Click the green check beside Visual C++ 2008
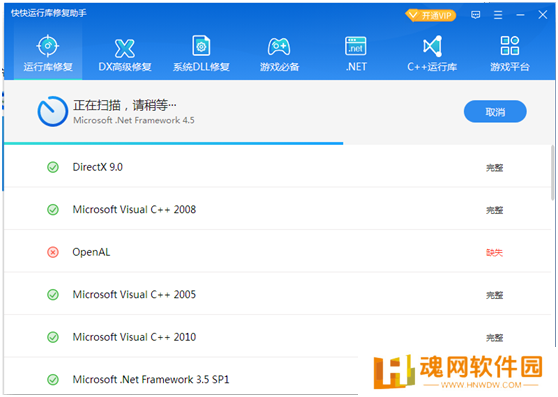558x397 pixels. coord(53,210)
